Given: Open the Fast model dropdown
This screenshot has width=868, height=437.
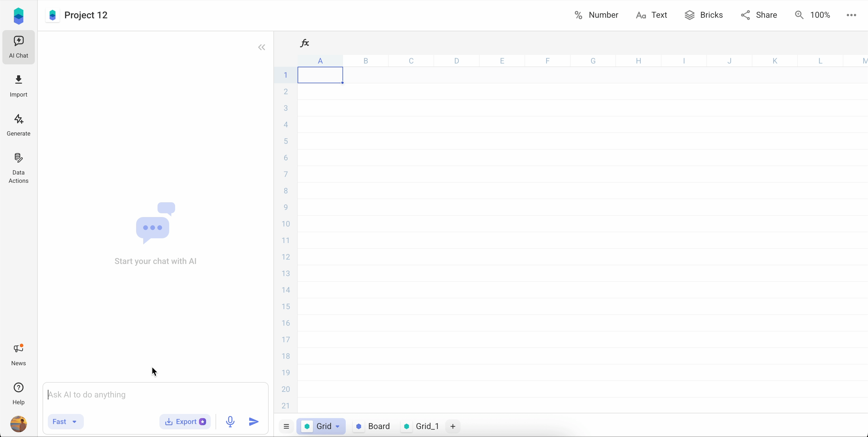Looking at the screenshot, I should point(65,422).
